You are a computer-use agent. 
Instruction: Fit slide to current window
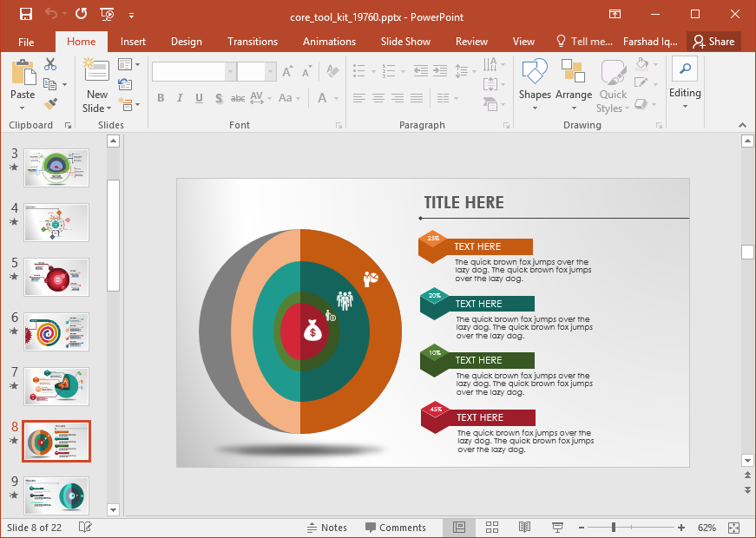point(733,527)
